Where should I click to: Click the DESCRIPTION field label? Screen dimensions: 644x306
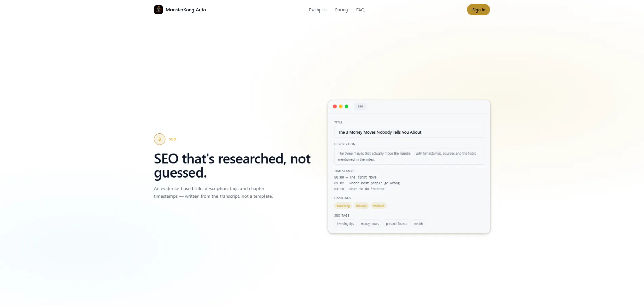coord(345,144)
